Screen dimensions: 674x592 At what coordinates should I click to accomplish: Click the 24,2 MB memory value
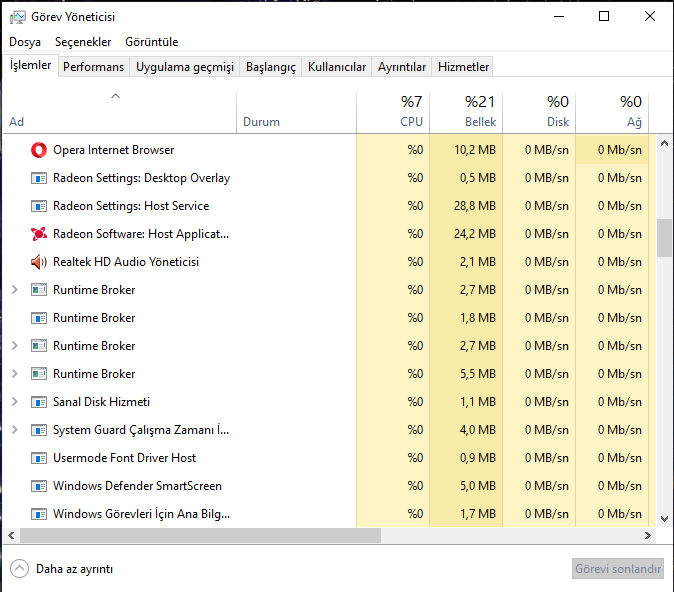coord(475,234)
